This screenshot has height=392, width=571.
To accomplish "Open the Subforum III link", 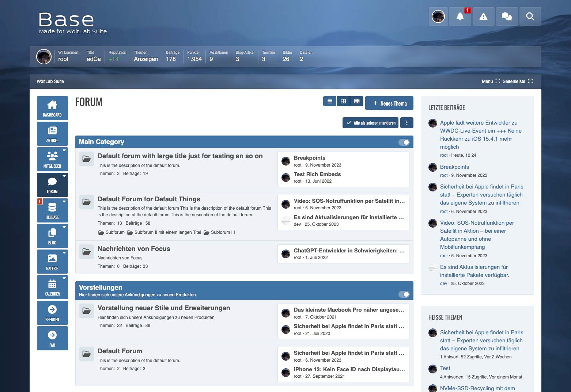I will click(x=223, y=232).
